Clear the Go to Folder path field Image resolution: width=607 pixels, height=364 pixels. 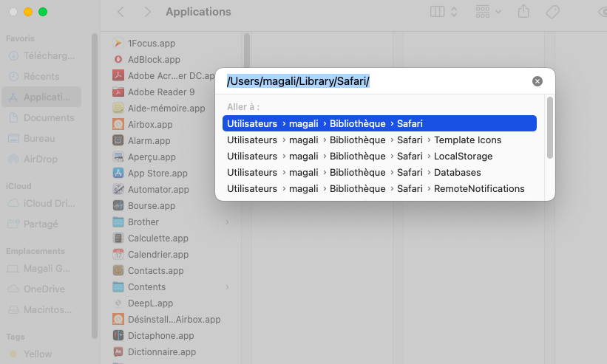(x=537, y=81)
